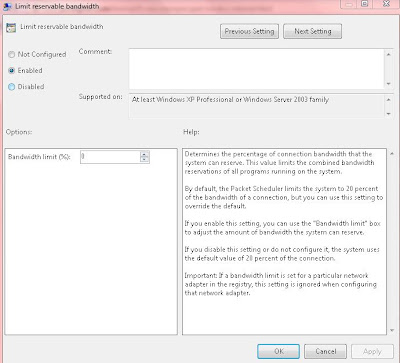Cancel the bandwidth policy dialog
400x363 pixels.
tap(326, 351)
